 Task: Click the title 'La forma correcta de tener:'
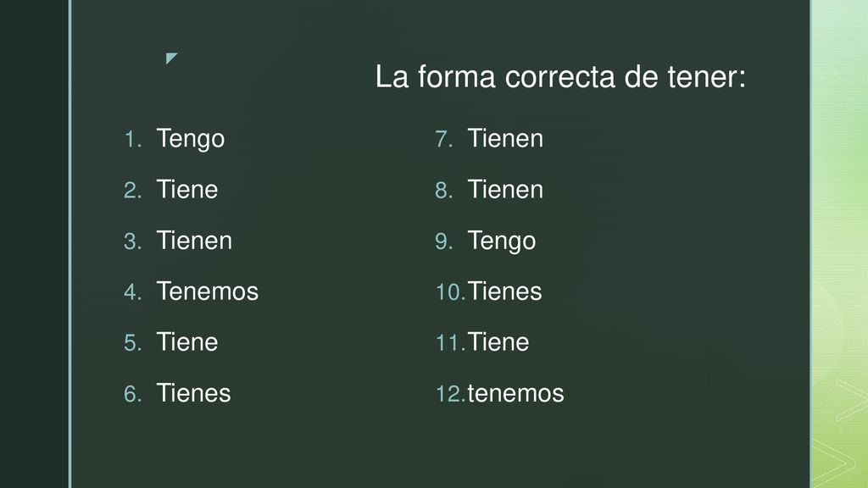pos(560,76)
